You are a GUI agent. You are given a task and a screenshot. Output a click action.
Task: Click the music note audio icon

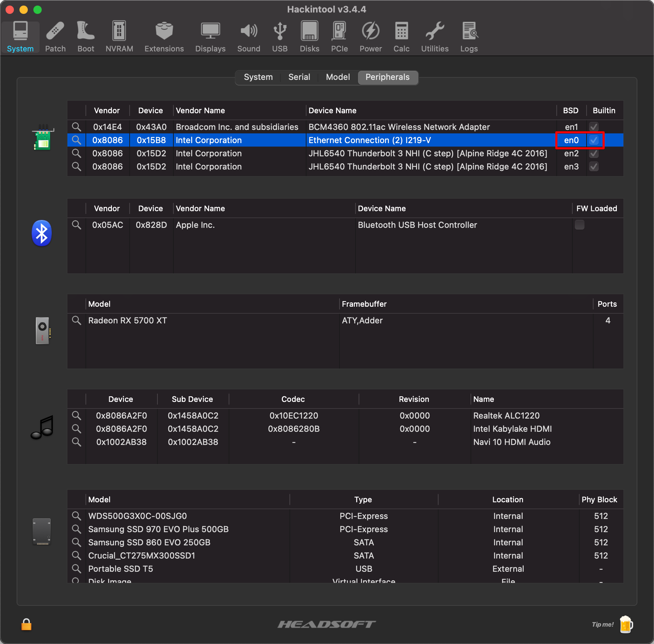(42, 427)
